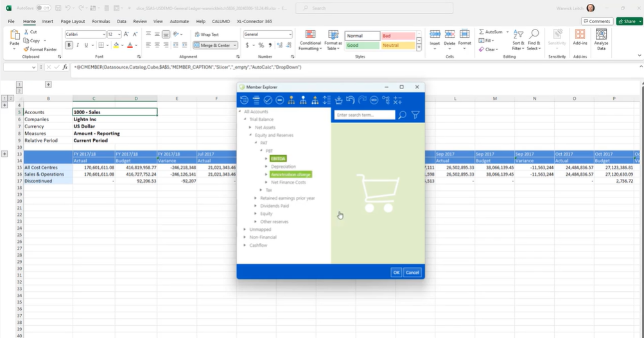
Task: Toggle Wrap Text for the cell
Action: click(x=206, y=35)
